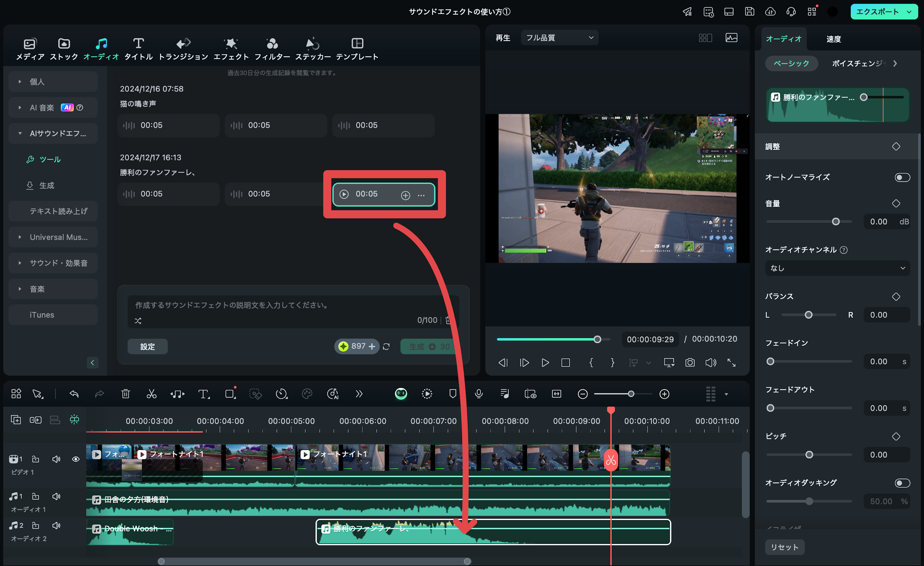Enter fullscreen preview
This screenshot has height=566, width=924.
[731, 363]
